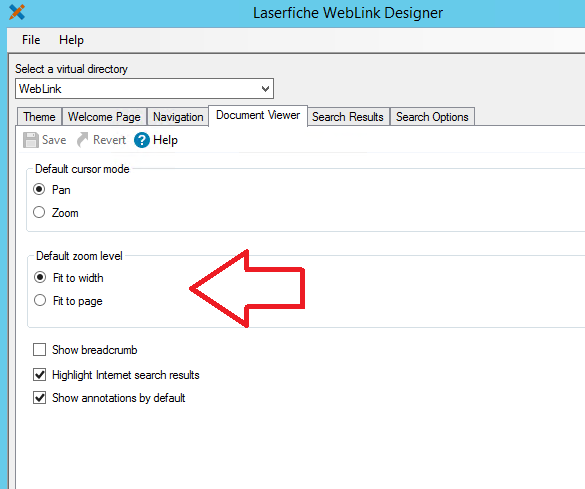585x489 pixels.
Task: Switch to the Theme tab
Action: point(39,117)
